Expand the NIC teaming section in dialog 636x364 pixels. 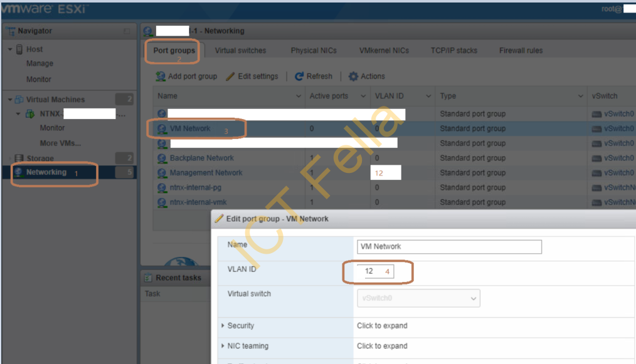click(223, 346)
